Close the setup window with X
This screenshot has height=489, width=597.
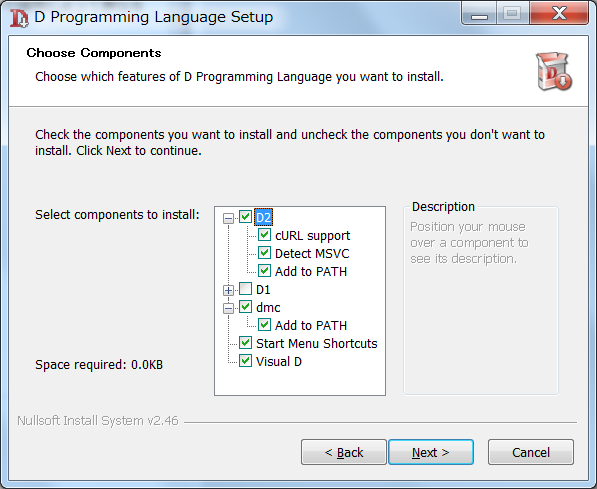pyautogui.click(x=559, y=13)
